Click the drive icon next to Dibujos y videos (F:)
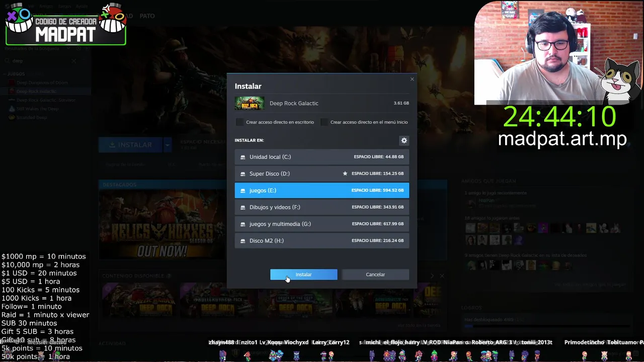644x362 pixels. [243, 207]
